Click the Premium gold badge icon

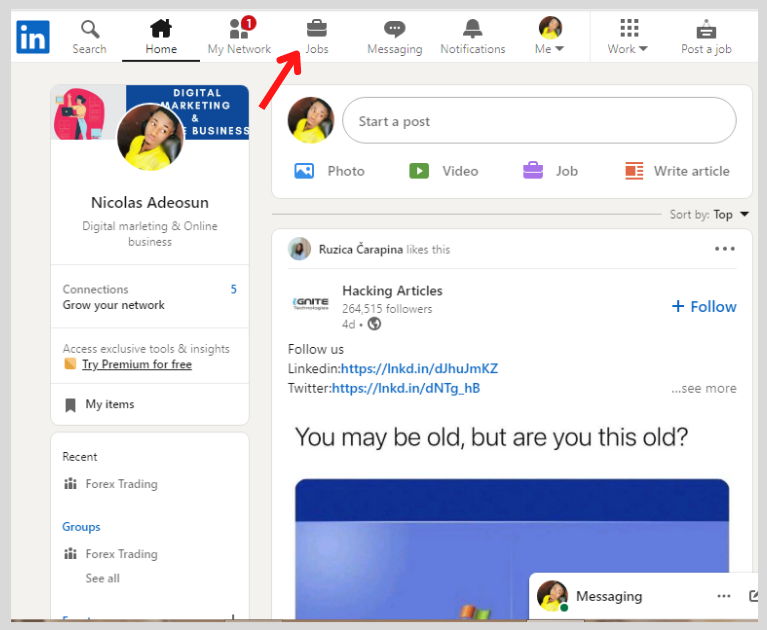pos(70,364)
